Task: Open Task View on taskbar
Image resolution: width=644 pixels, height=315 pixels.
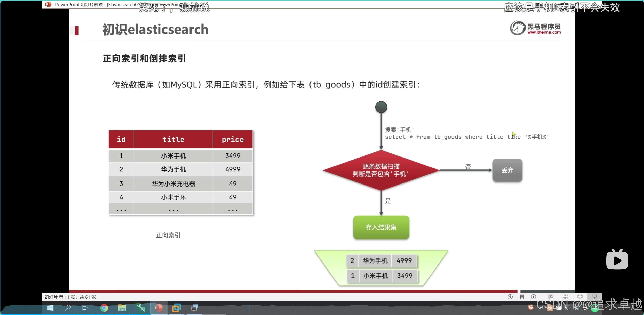Action: [x=85, y=308]
